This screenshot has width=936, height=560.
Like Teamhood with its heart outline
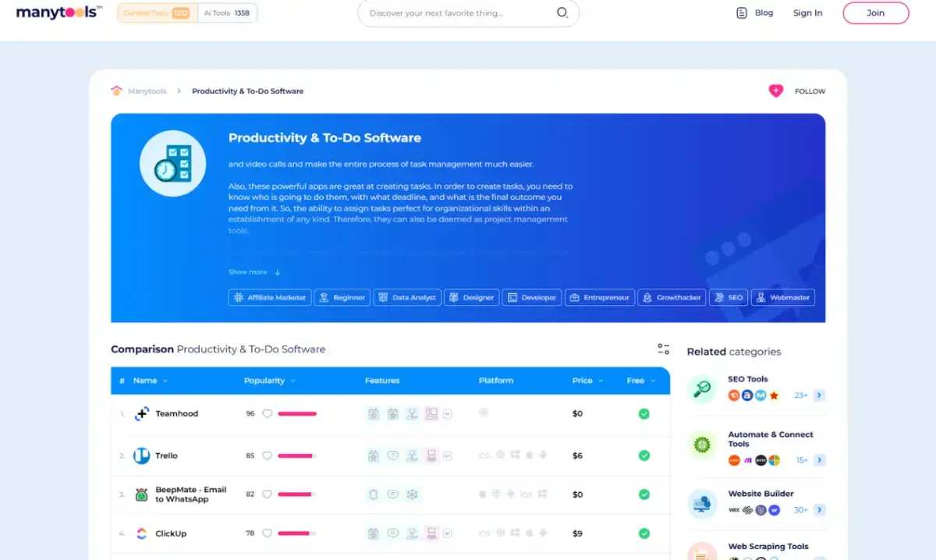[267, 414]
